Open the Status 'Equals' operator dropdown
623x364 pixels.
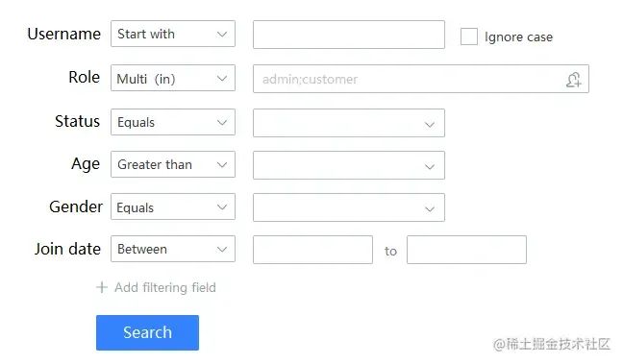click(x=173, y=122)
